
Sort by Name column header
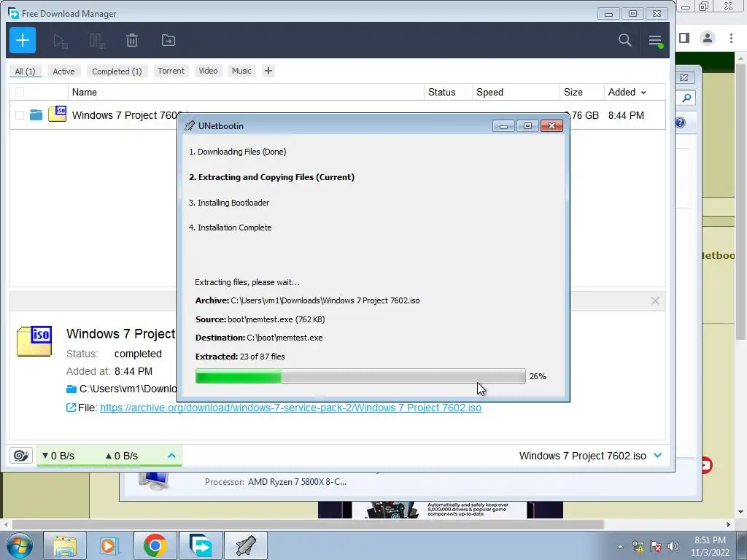pyautogui.click(x=85, y=92)
